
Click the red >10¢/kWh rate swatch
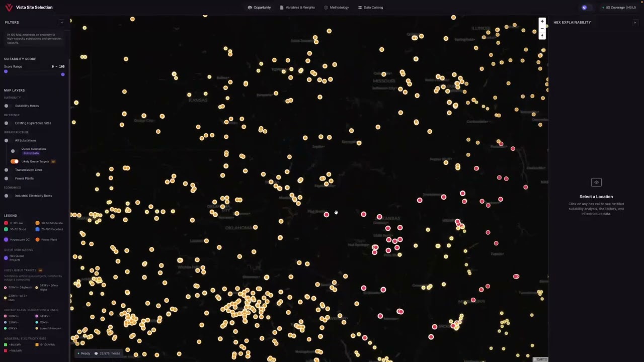[x=6, y=350]
